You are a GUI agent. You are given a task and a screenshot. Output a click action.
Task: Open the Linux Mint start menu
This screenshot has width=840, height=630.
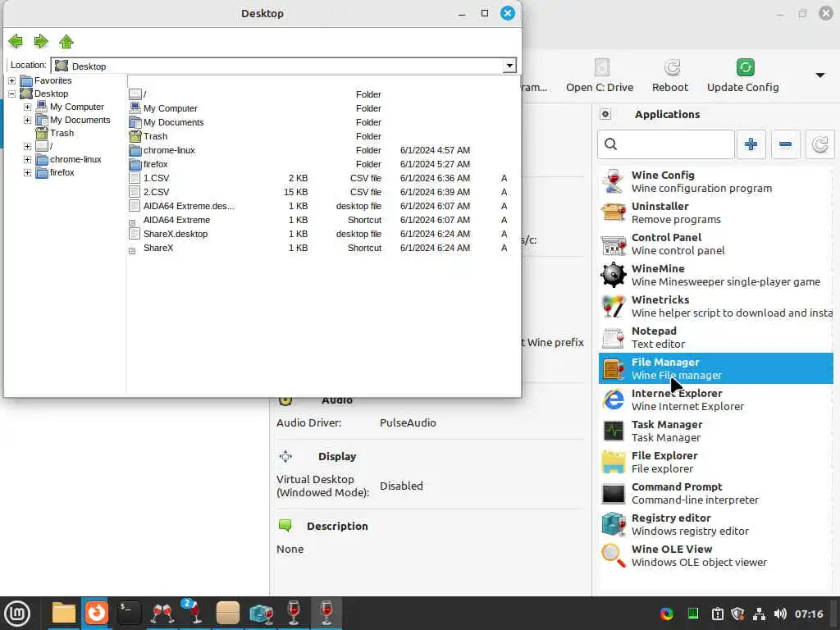coord(17,614)
